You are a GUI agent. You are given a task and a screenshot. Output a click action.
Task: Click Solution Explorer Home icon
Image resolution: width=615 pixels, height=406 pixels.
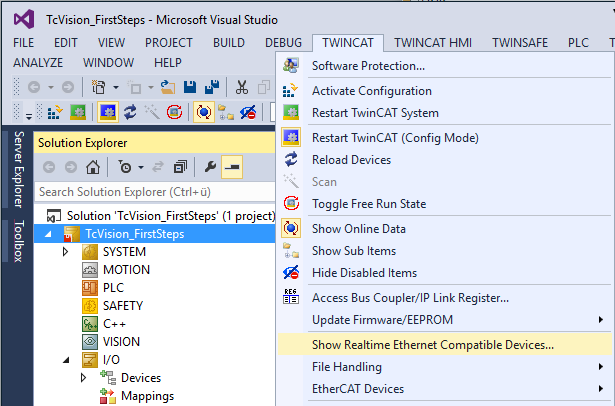tap(93, 167)
